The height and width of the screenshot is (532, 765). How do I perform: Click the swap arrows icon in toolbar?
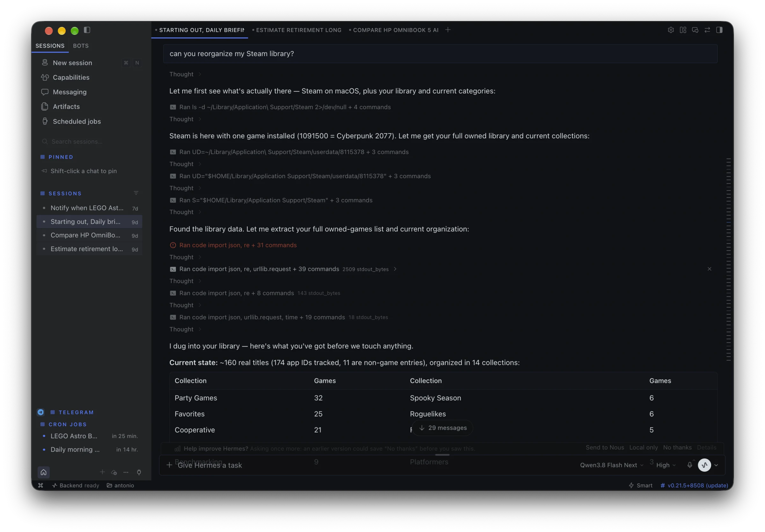[707, 30]
